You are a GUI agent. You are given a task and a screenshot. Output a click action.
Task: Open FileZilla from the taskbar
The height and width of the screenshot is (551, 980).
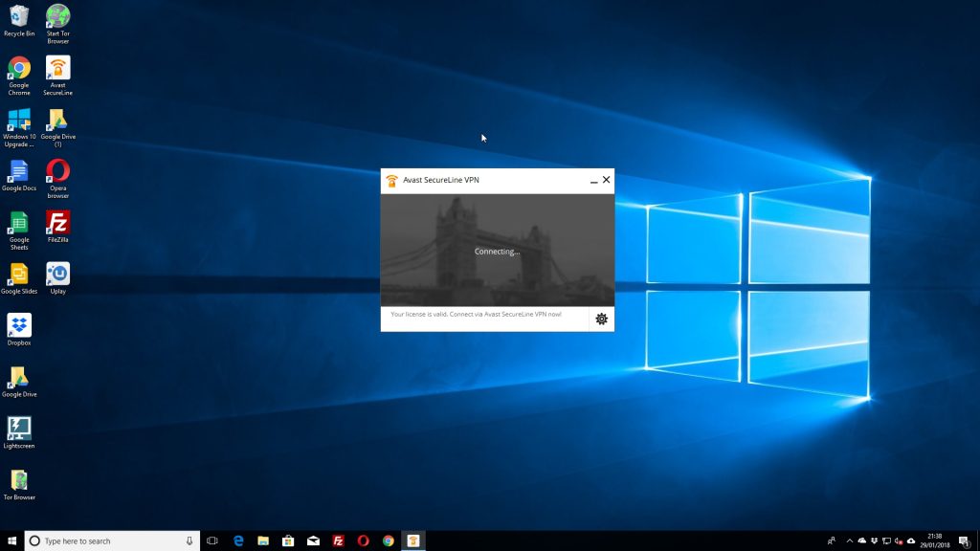pos(338,541)
